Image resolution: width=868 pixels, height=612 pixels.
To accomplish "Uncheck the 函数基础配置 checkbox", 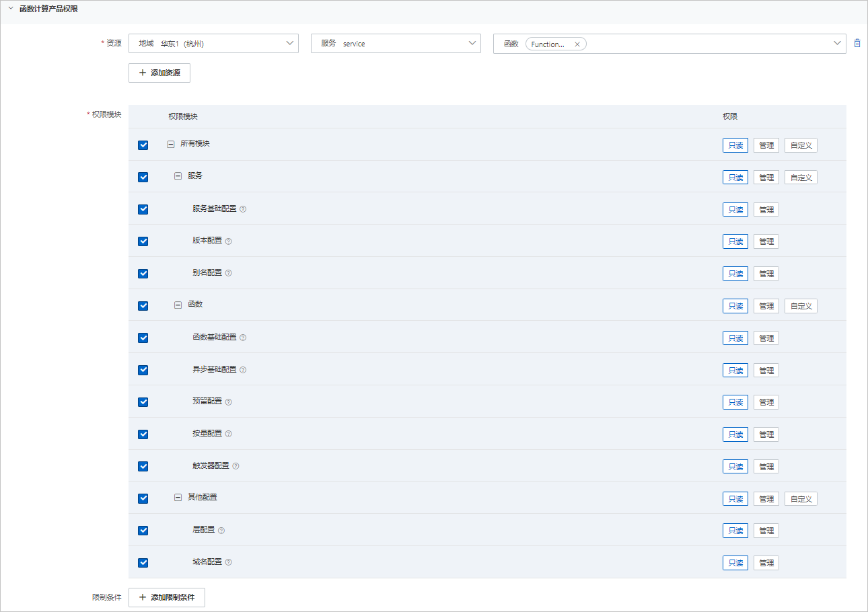I will click(143, 338).
